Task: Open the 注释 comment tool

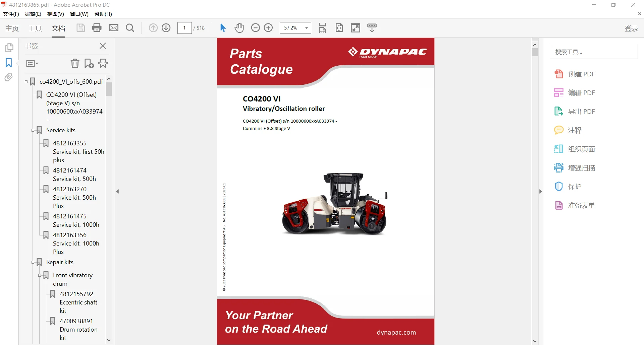Action: tap(568, 130)
